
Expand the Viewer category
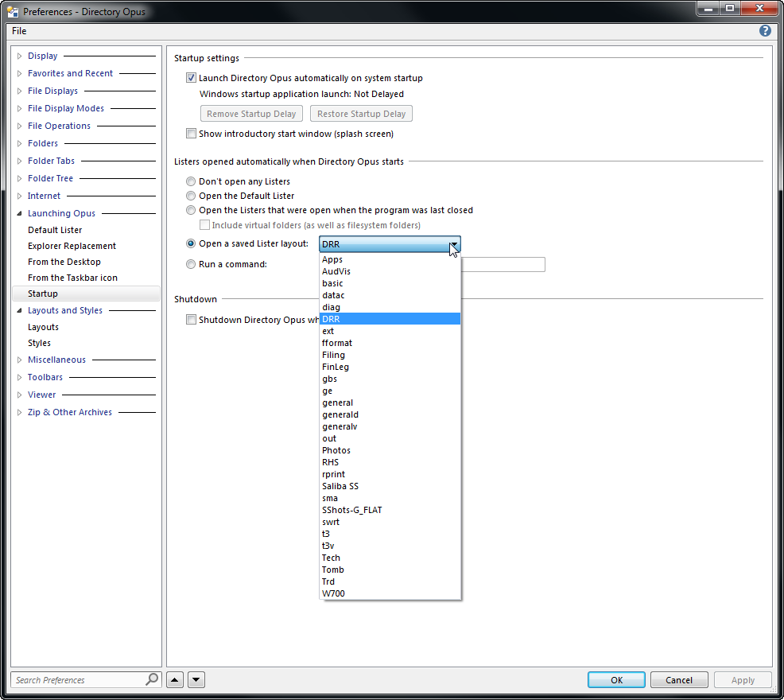20,395
